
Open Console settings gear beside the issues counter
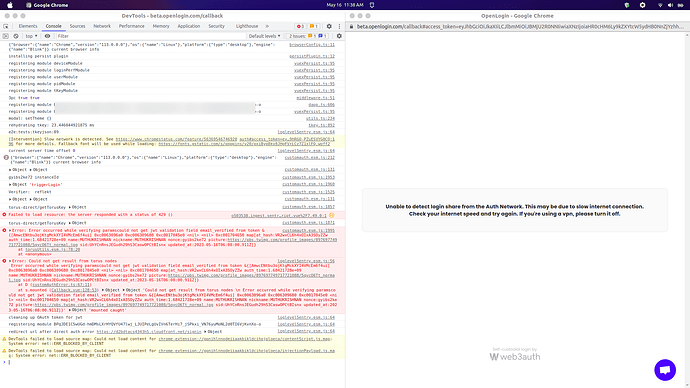(339, 36)
